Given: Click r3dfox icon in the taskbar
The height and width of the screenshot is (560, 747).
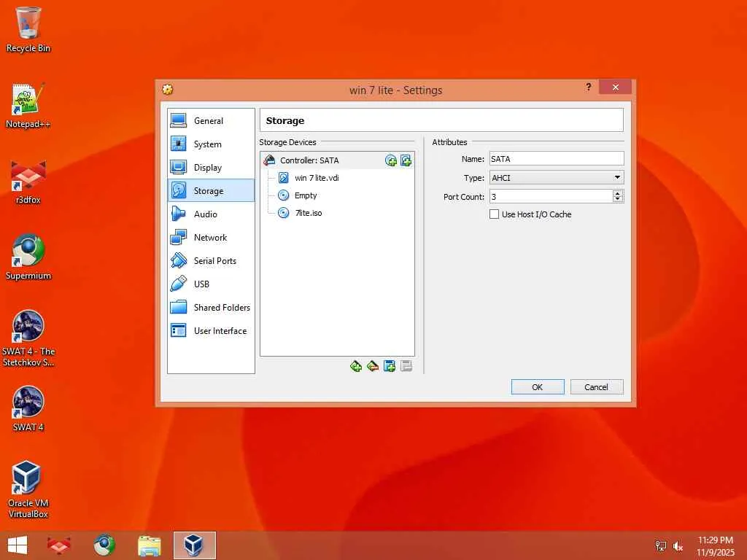Looking at the screenshot, I should pos(59,545).
